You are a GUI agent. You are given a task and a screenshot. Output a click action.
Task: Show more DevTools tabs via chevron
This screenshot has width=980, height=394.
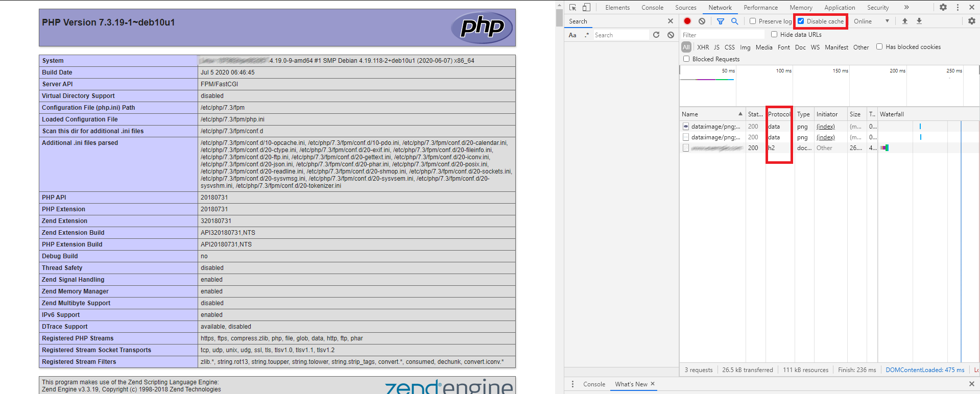906,7
